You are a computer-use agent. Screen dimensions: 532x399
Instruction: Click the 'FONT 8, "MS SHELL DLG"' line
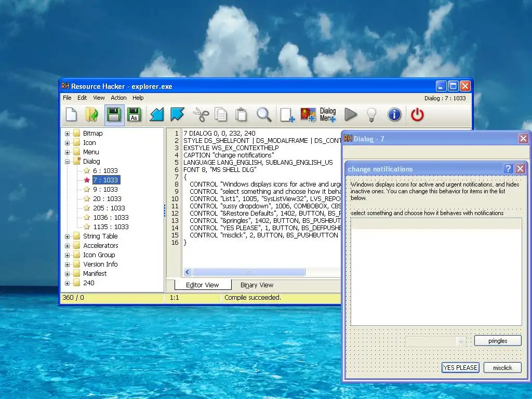[220, 170]
